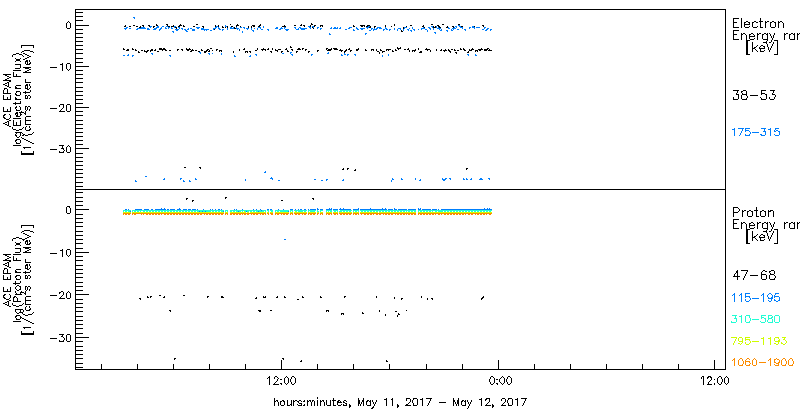
Task: Click the 115-195 proton energy label
Action: coord(756,298)
